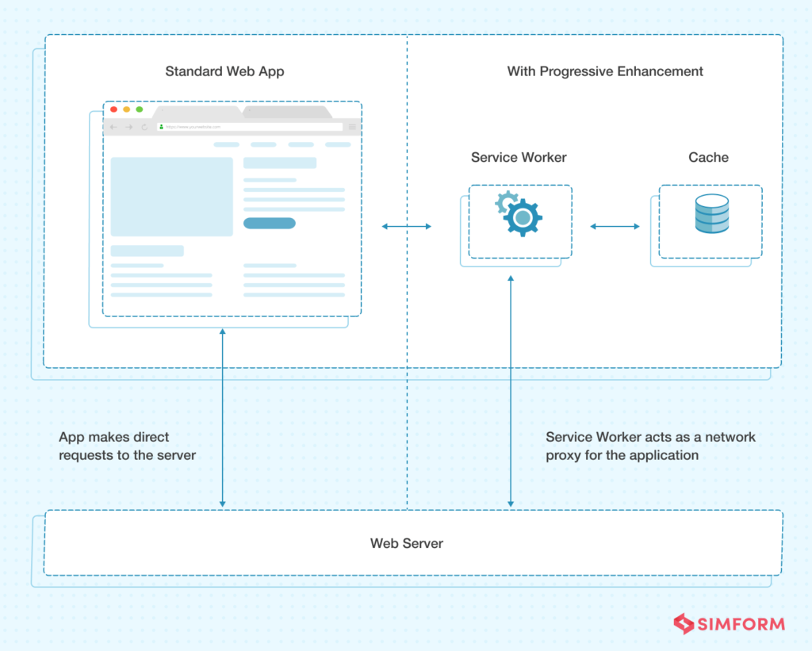The image size is (812, 651).
Task: Click the red window control dot
Action: click(113, 110)
